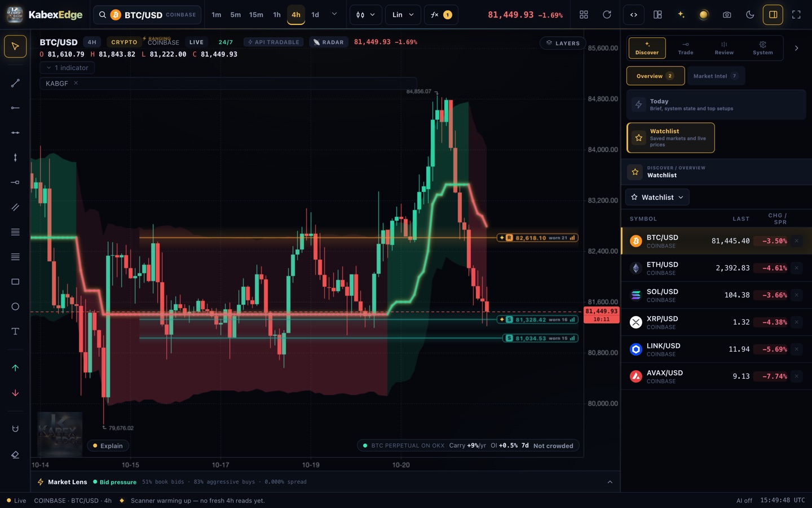Switch to the Market Intel tab
Screen dimensions: 812x508
(x=716, y=76)
